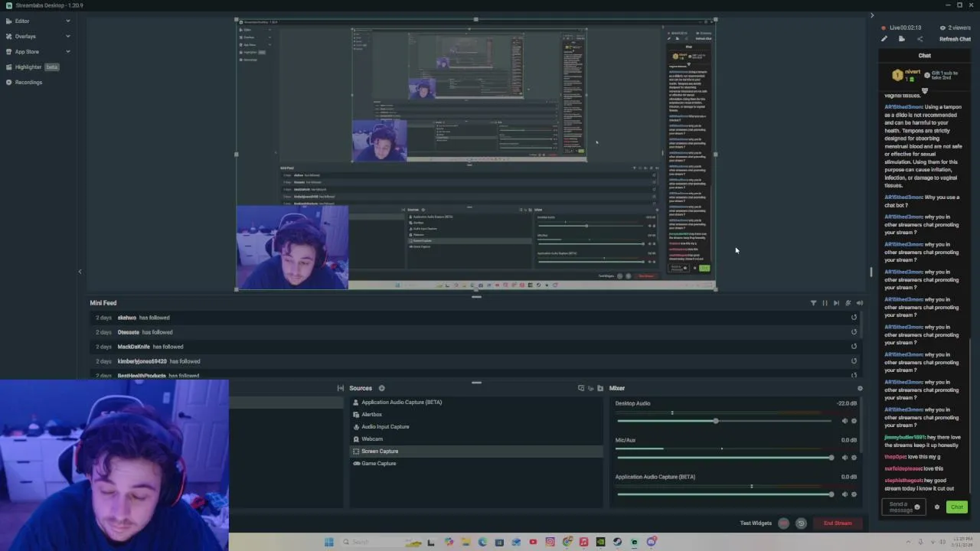Open Application Audio Capture mixer settings gear
This screenshot has width=980, height=551.
click(x=854, y=494)
